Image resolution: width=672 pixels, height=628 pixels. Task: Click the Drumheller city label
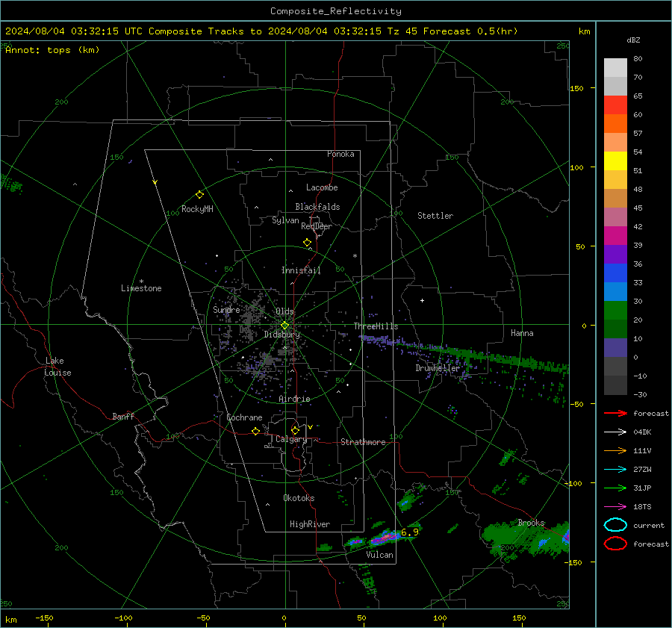(438, 368)
